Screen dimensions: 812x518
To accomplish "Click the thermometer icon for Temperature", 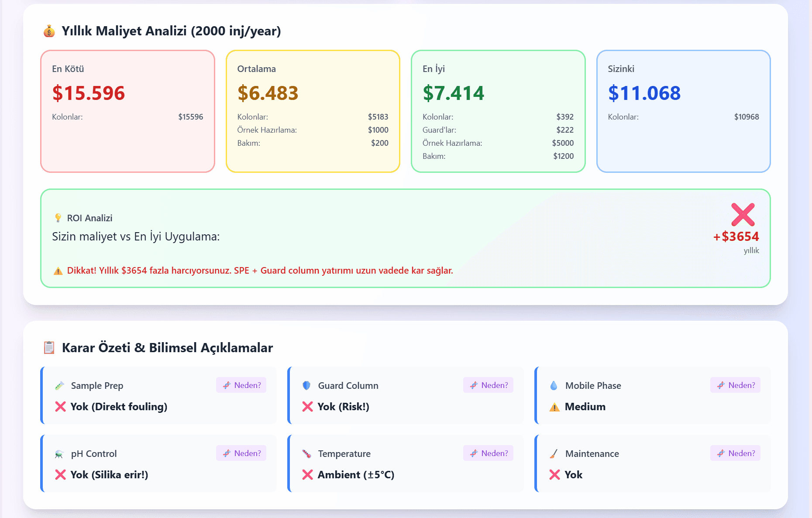I will [306, 454].
